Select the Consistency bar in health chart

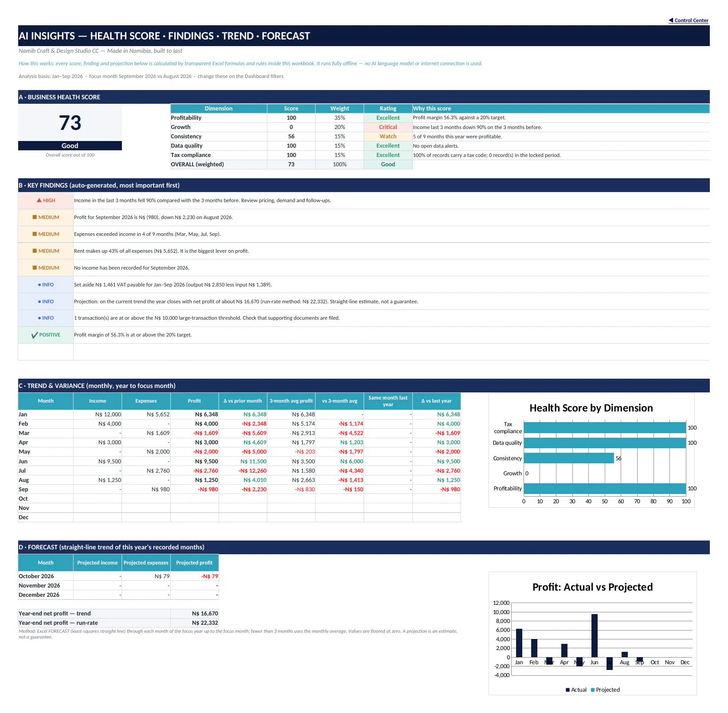click(x=569, y=458)
